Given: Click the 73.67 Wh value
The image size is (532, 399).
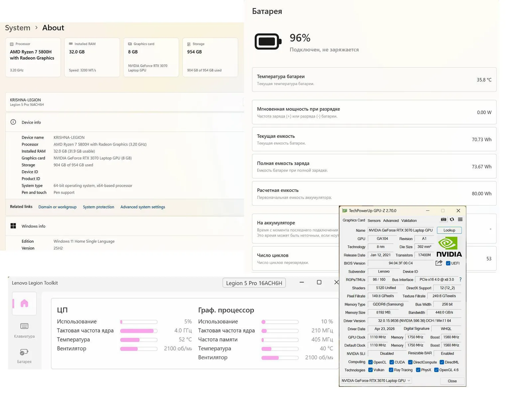Looking at the screenshot, I should [481, 167].
